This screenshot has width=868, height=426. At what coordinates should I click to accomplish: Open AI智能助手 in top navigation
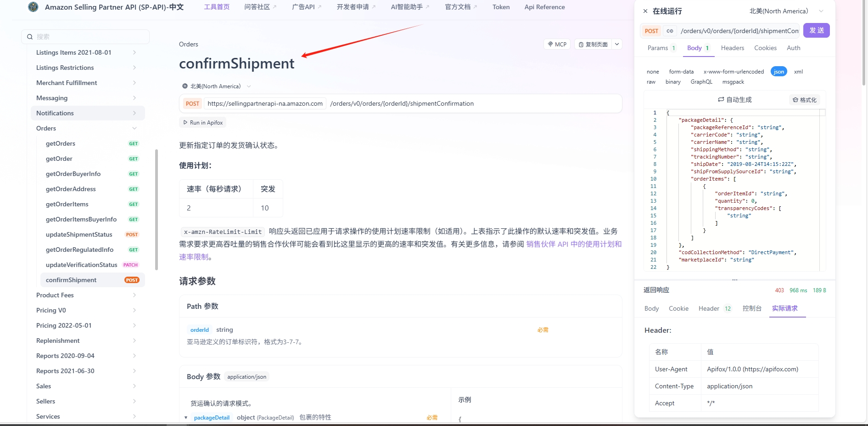pyautogui.click(x=410, y=7)
